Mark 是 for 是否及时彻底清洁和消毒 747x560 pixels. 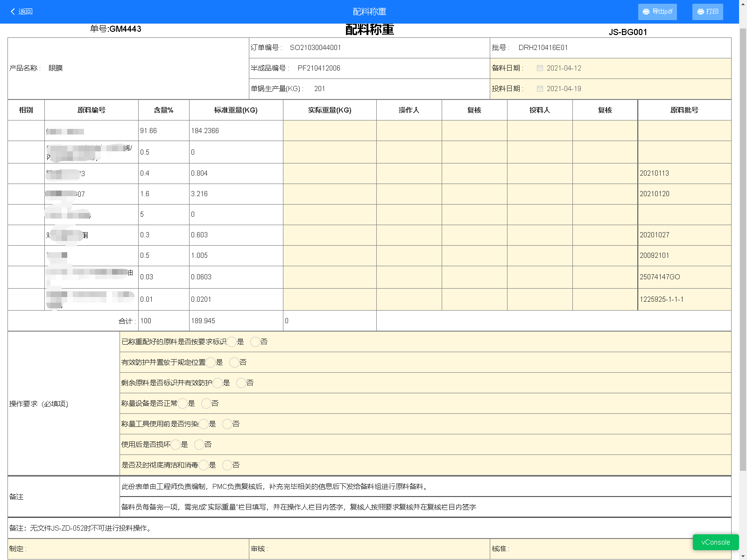204,465
